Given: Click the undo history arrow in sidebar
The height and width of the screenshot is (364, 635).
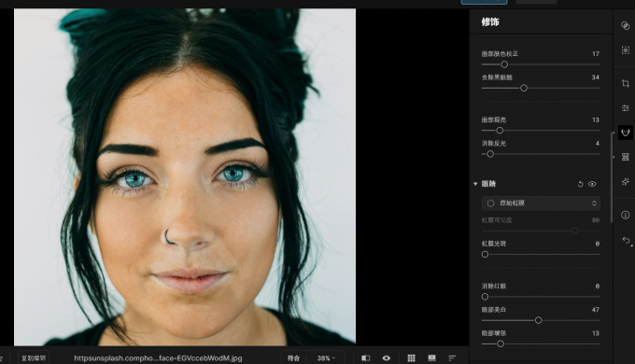Looking at the screenshot, I should click(x=626, y=241).
